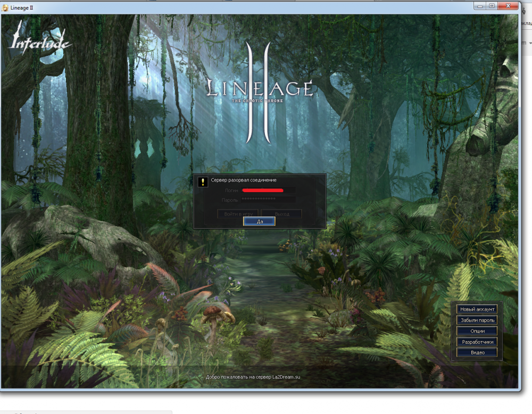532x414 pixels.
Task: Select Забыли пароль from the menu
Action: tap(477, 320)
